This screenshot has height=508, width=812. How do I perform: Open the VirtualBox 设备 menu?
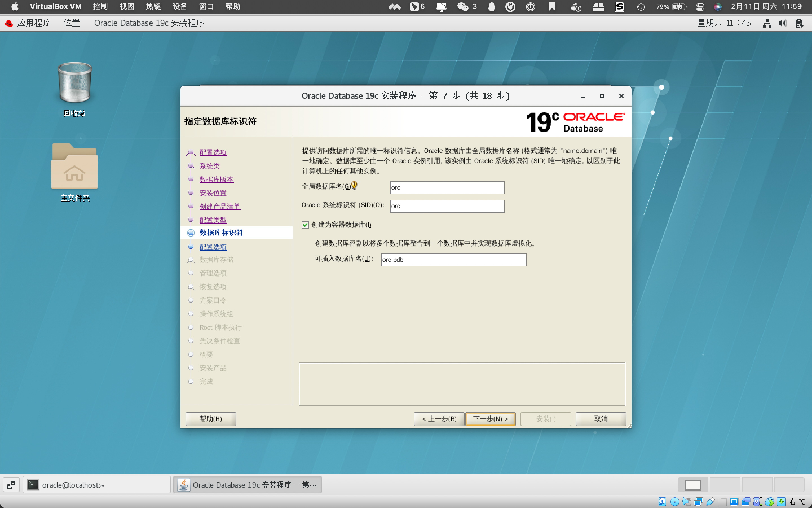[x=180, y=6]
